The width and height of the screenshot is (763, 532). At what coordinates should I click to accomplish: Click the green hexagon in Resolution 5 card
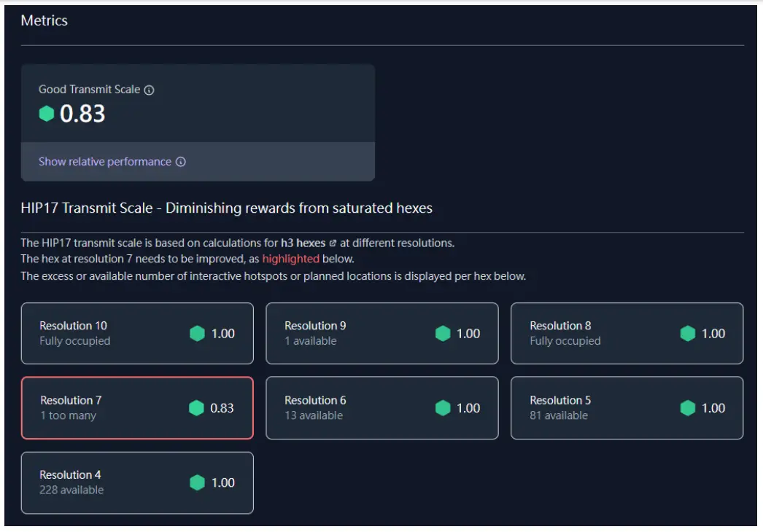point(688,408)
